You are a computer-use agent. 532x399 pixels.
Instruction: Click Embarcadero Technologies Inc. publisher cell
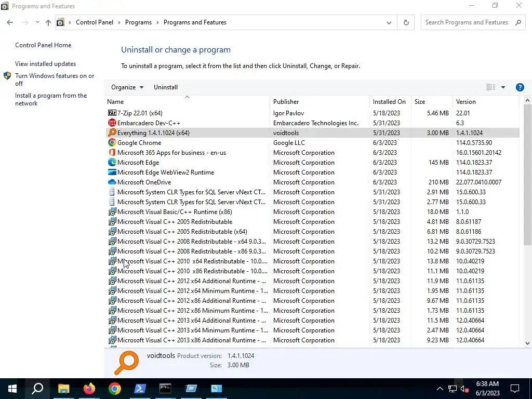coord(315,123)
